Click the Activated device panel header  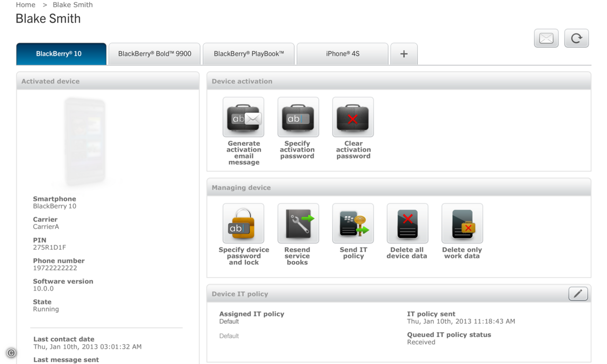pos(108,81)
